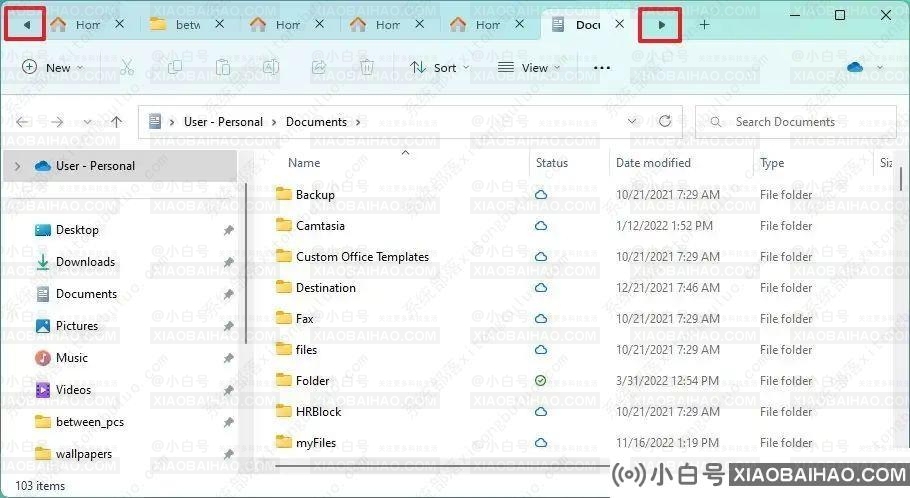This screenshot has width=910, height=498.
Task: Open Documents in the navigation pane
Action: [x=86, y=294]
